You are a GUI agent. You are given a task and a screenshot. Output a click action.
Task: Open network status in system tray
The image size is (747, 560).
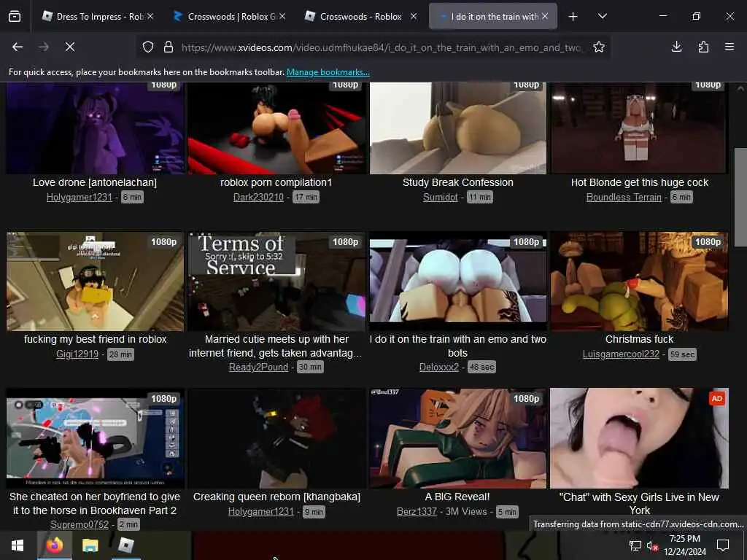pyautogui.click(x=635, y=546)
